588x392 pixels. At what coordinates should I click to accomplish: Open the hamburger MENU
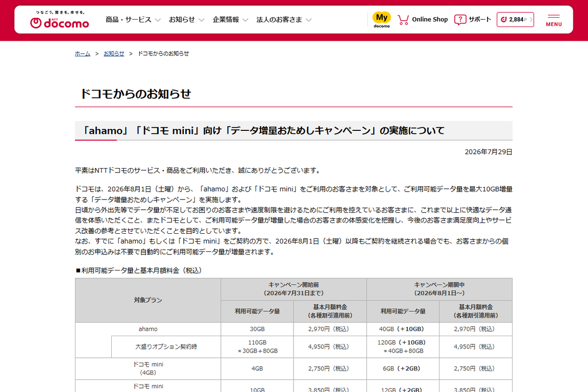coord(554,20)
